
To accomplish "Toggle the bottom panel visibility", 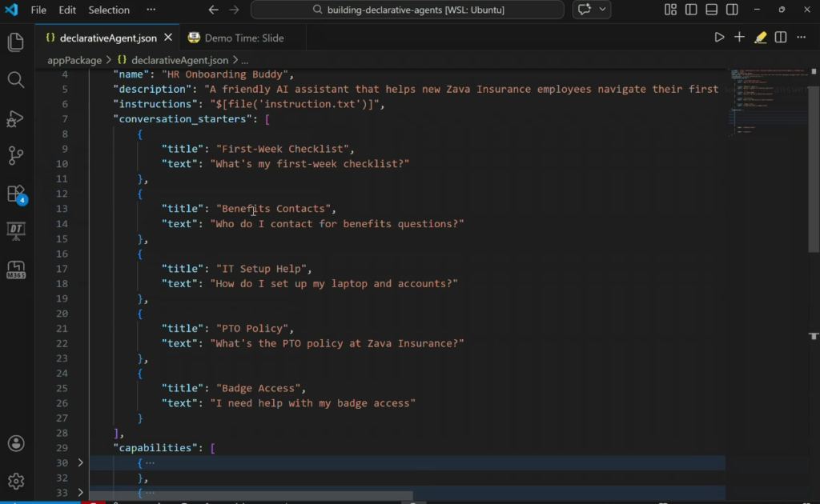I will click(711, 10).
